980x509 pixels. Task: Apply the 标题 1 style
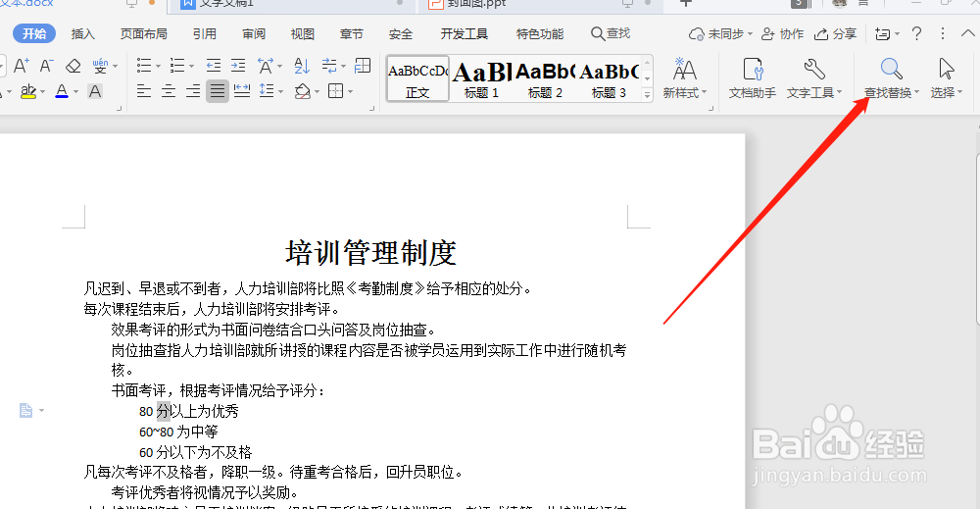(x=481, y=78)
